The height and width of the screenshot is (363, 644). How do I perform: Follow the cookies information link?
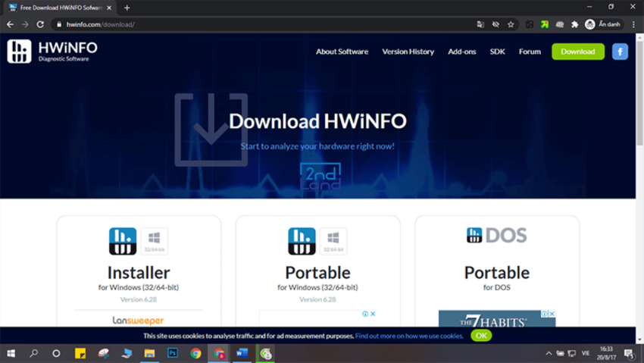point(409,336)
